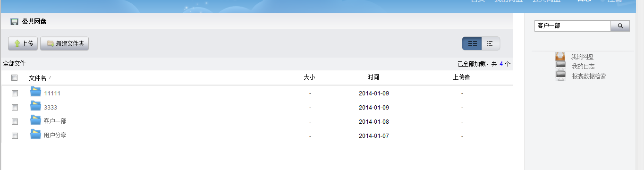The image size is (644, 170).
Task: Open the 客户一部 folder name in the list
Action: [55, 121]
